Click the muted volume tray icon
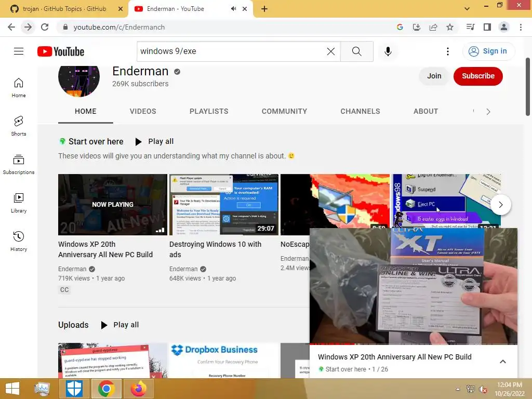 (483, 389)
